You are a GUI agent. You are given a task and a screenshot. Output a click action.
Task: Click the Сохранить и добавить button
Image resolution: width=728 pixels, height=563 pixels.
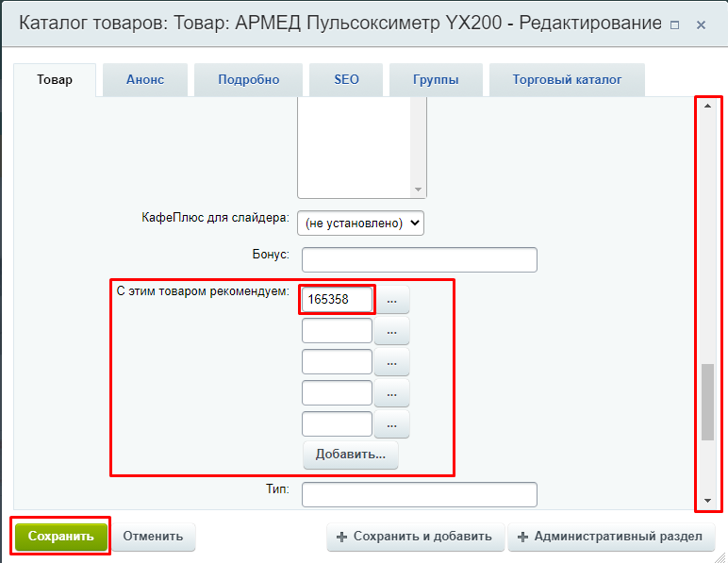pyautogui.click(x=415, y=537)
